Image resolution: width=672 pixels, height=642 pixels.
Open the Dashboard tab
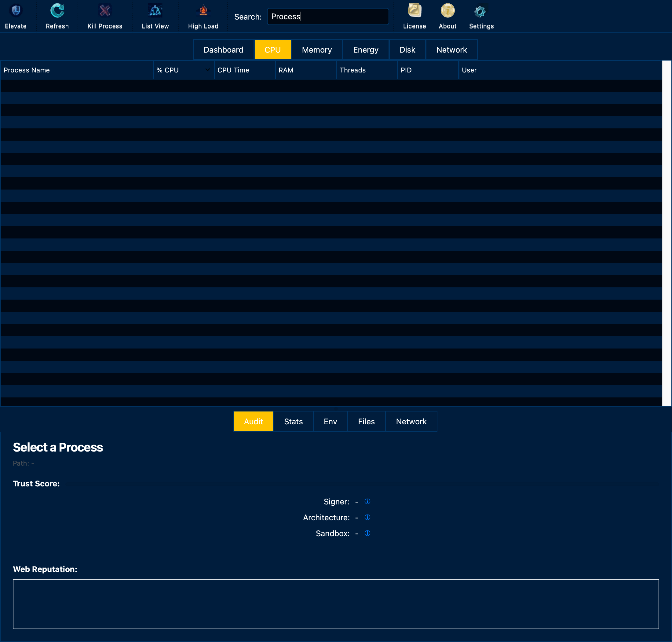pyautogui.click(x=223, y=50)
